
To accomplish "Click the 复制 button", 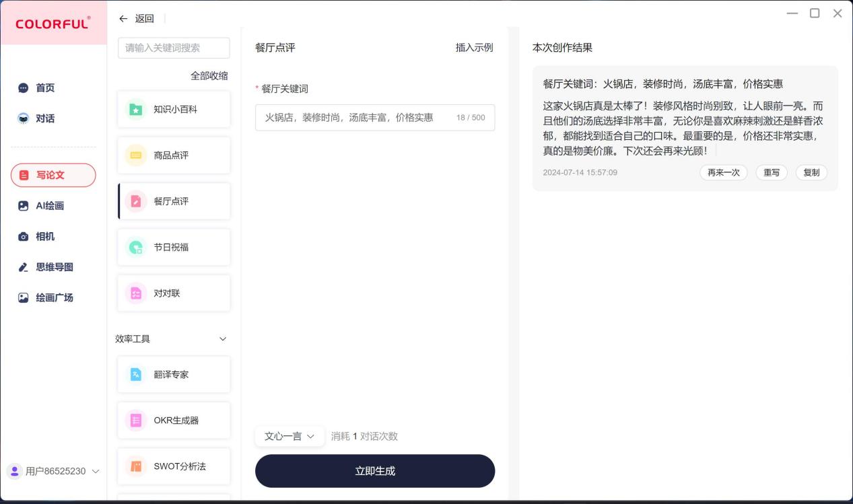I will [x=811, y=173].
